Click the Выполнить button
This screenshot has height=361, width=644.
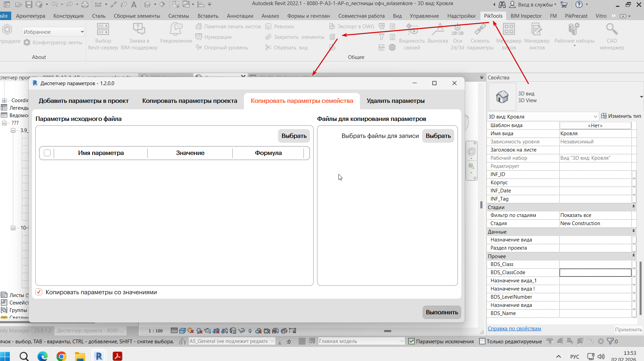point(442,312)
